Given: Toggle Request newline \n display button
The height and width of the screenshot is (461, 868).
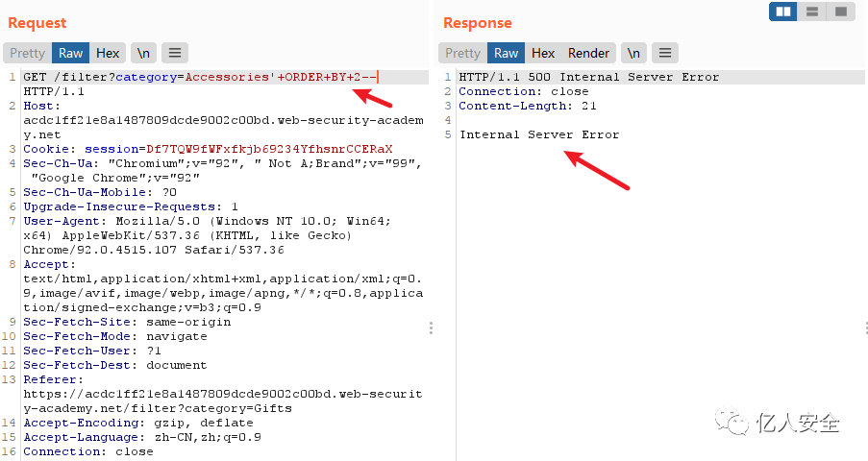Looking at the screenshot, I should point(144,53).
